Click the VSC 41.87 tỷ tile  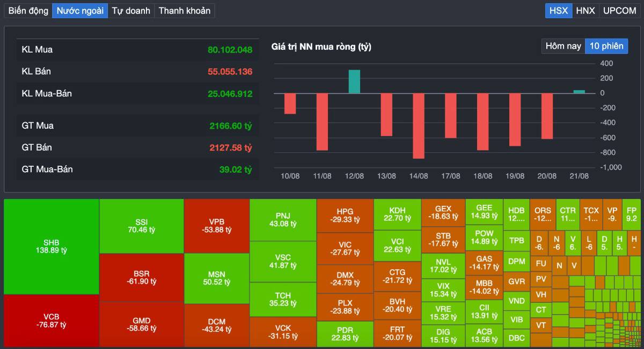(x=283, y=261)
